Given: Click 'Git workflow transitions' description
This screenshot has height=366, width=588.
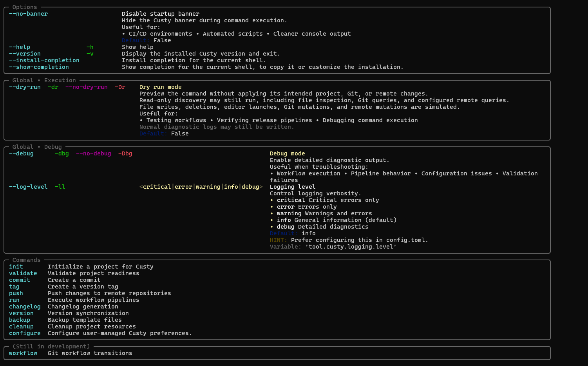Looking at the screenshot, I should click(90, 353).
